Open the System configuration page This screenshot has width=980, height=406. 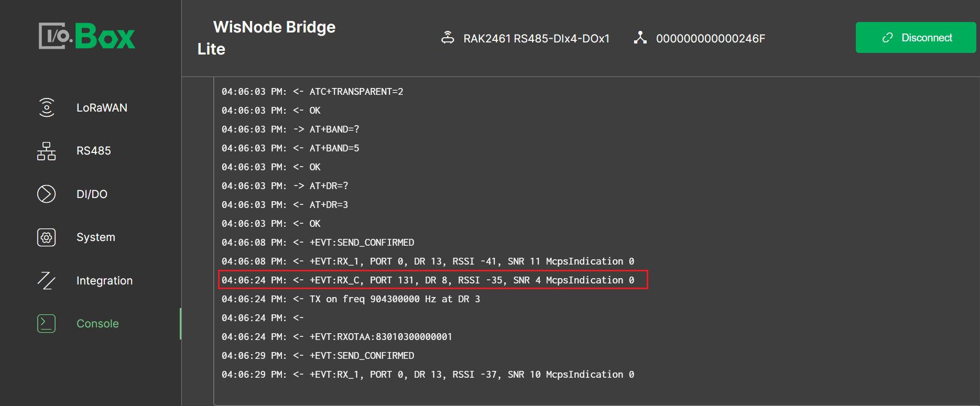tap(95, 237)
